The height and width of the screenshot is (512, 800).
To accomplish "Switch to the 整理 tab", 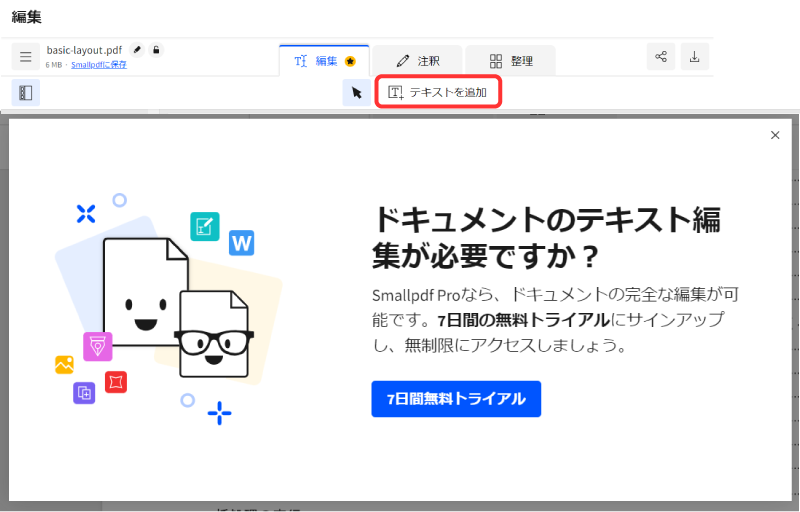I will click(511, 61).
